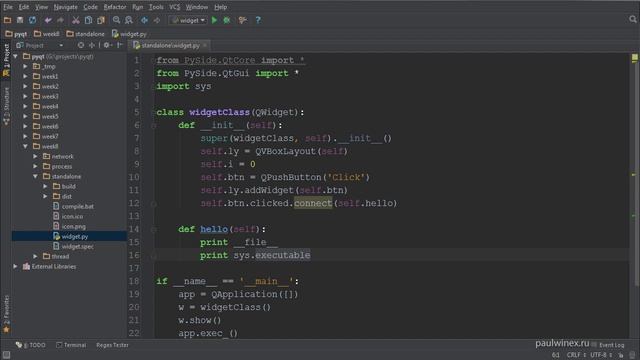Collapse the week8 folder
Image resolution: width=640 pixels, height=360 pixels.
point(25,146)
